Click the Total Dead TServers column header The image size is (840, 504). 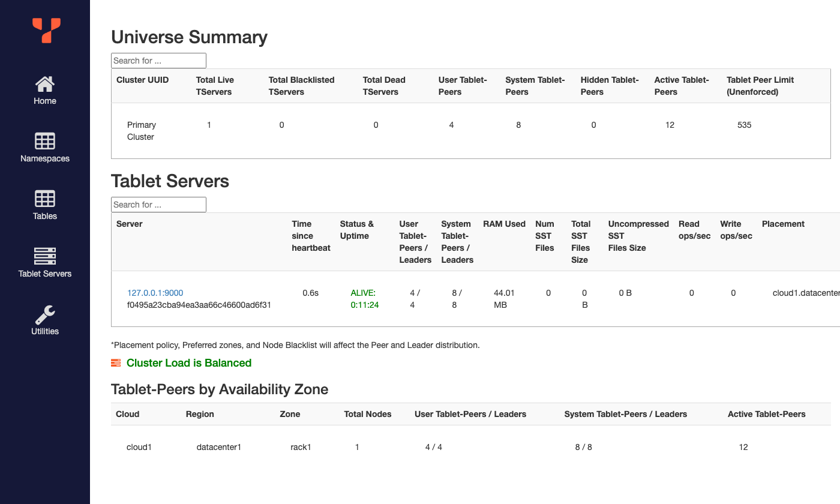[384, 86]
